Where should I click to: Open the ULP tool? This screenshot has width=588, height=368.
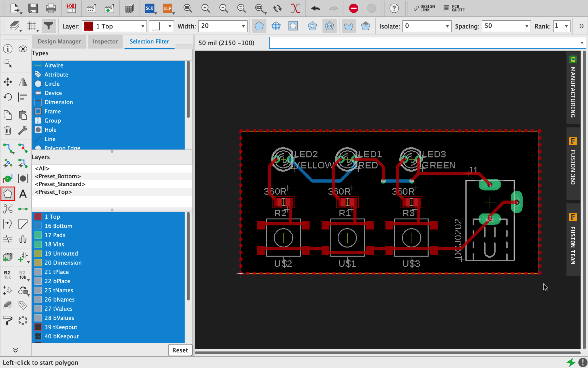coord(167,8)
